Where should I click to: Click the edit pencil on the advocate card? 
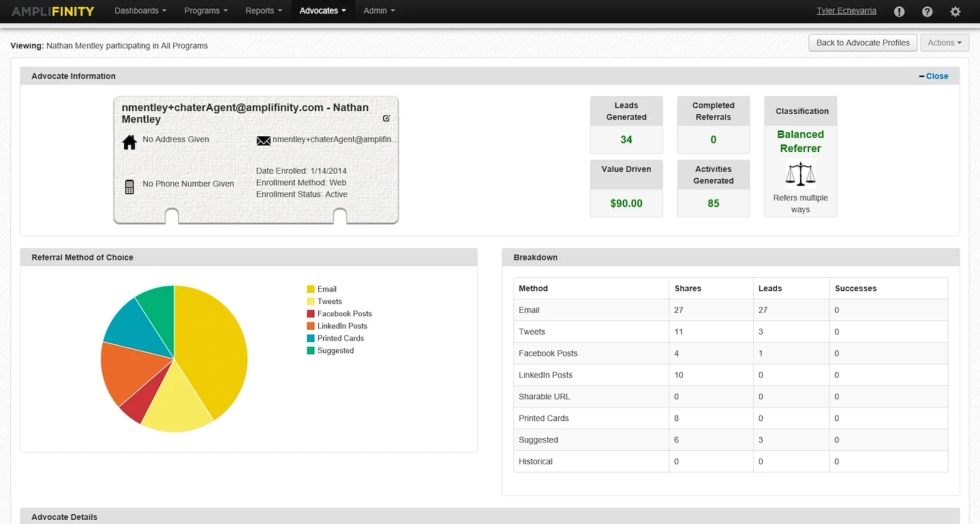pyautogui.click(x=386, y=117)
